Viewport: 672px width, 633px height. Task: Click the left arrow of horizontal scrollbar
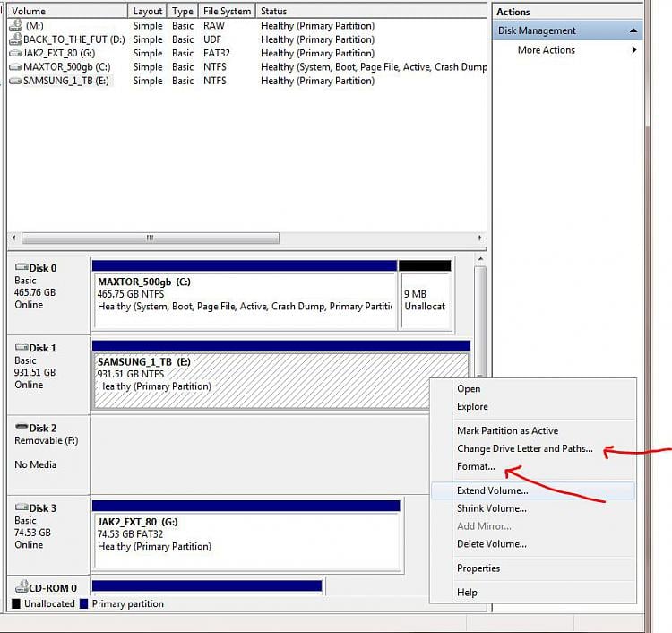(x=13, y=238)
